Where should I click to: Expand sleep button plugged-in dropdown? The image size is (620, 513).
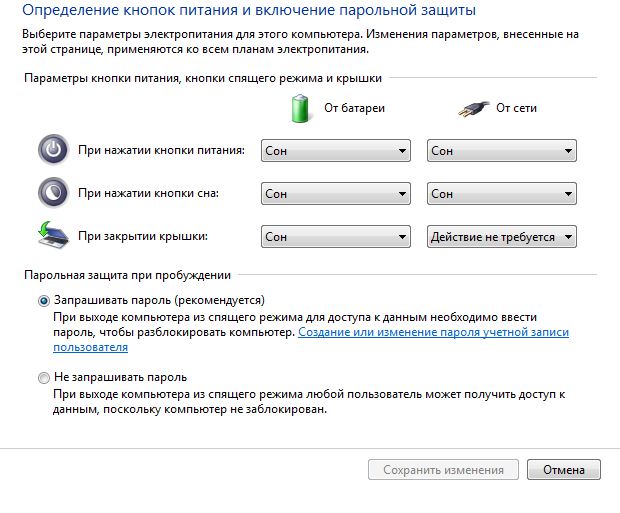pos(501,193)
